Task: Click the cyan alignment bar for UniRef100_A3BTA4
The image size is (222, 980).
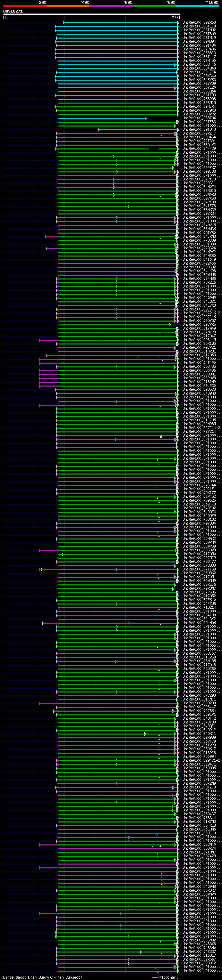Action: pos(102,118)
